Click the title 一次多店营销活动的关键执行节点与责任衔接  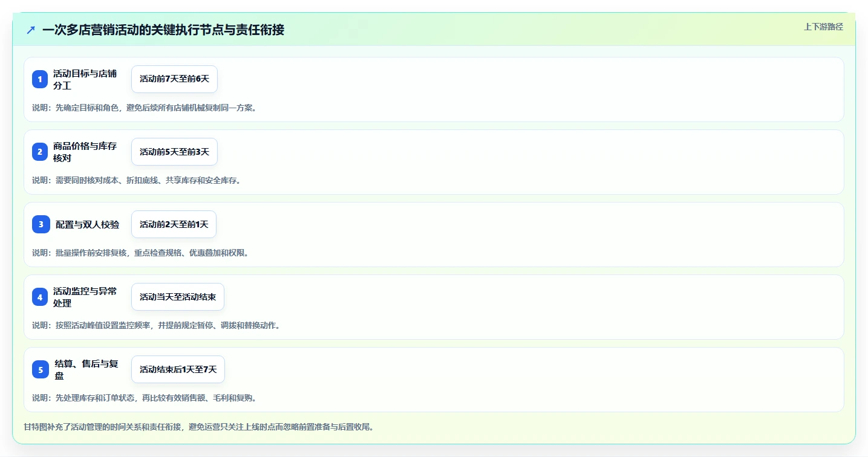click(163, 30)
